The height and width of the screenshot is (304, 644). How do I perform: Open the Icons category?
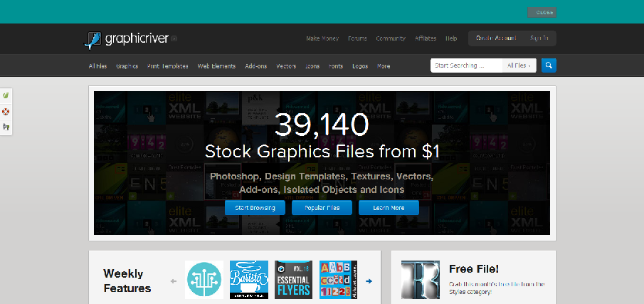point(312,65)
